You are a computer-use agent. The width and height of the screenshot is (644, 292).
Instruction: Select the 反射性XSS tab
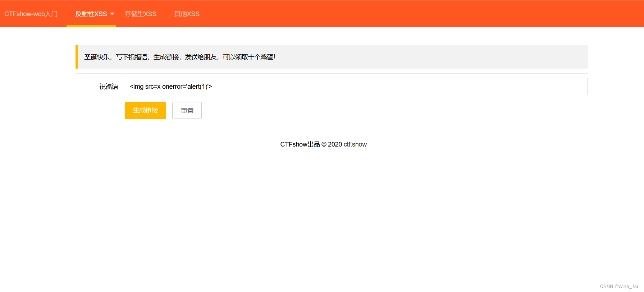(x=91, y=14)
